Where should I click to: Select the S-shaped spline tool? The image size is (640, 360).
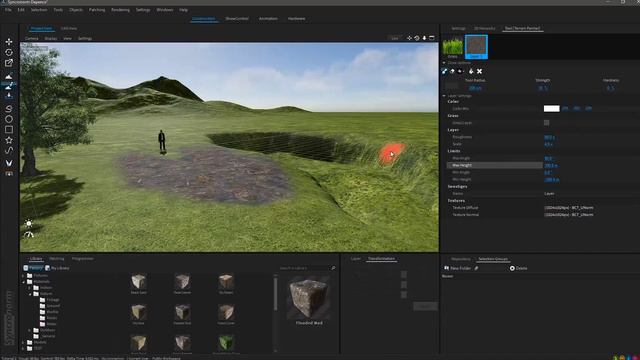click(9, 109)
